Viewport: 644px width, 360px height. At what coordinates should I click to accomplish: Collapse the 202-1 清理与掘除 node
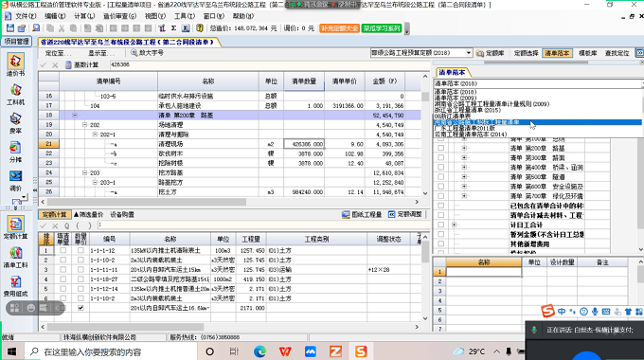pyautogui.click(x=95, y=135)
